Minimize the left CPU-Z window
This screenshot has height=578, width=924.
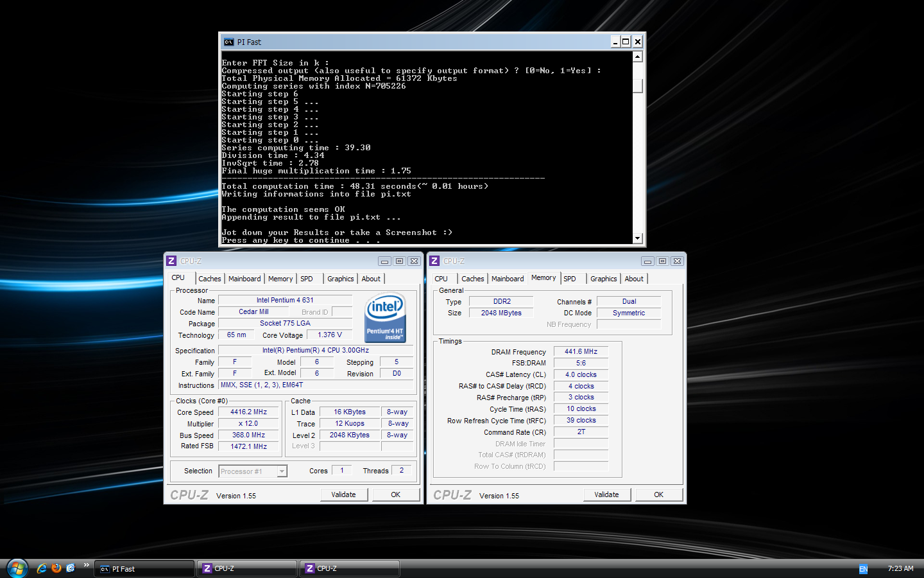pos(384,261)
